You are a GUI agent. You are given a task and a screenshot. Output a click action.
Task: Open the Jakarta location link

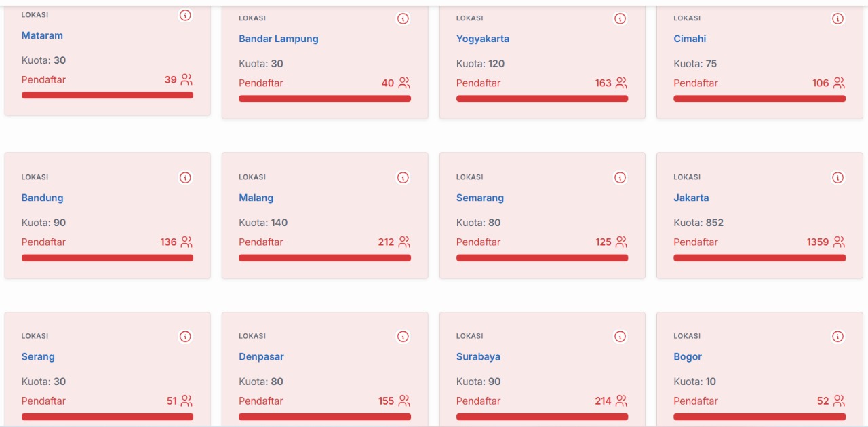point(691,198)
